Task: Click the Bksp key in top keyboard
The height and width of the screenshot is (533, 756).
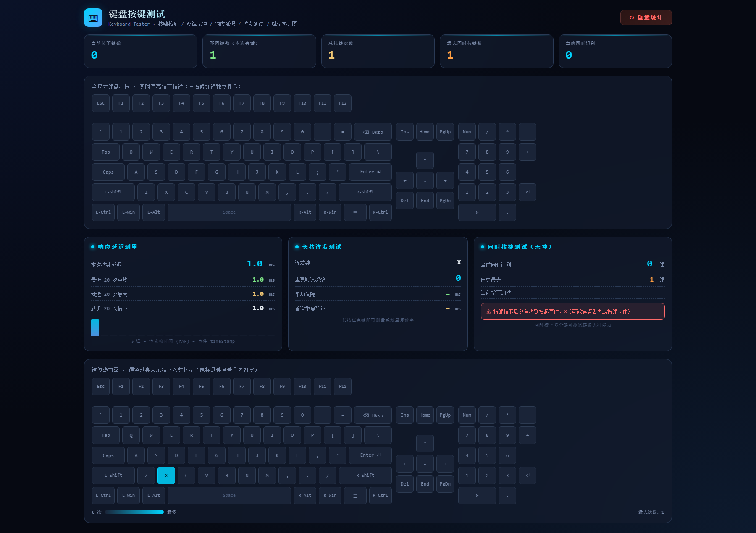Action: [373, 132]
